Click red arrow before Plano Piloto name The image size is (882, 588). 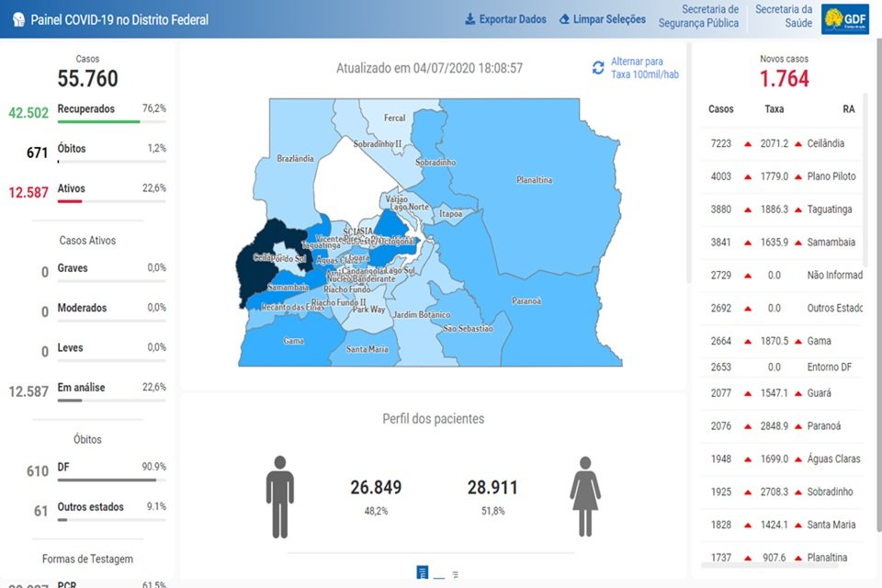(798, 177)
